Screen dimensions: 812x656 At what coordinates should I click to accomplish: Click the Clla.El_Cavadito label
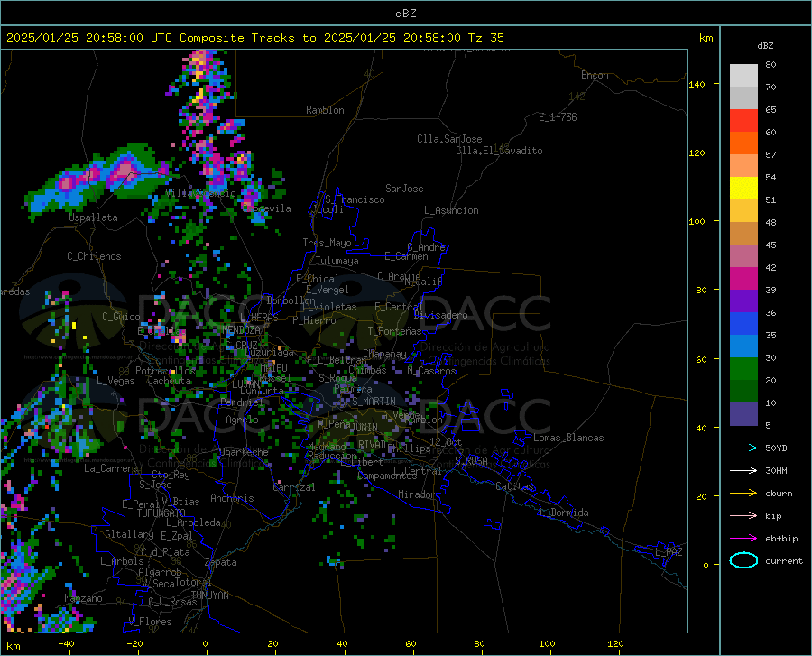[499, 151]
